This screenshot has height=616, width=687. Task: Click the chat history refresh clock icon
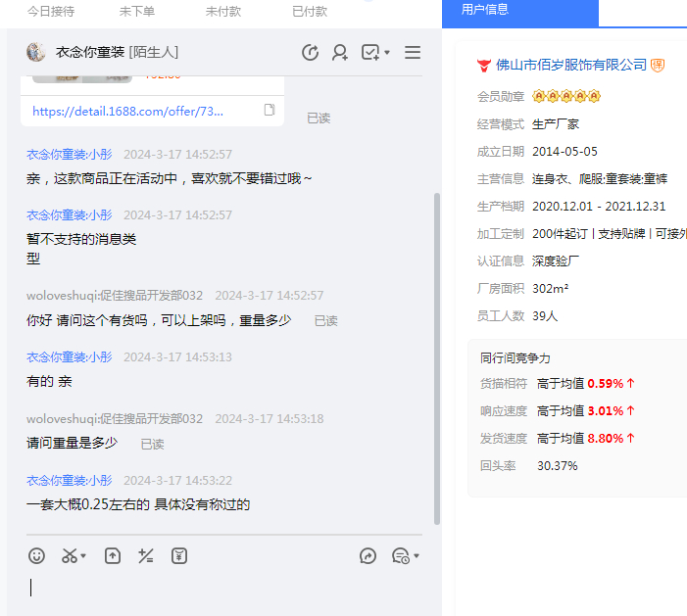point(311,53)
